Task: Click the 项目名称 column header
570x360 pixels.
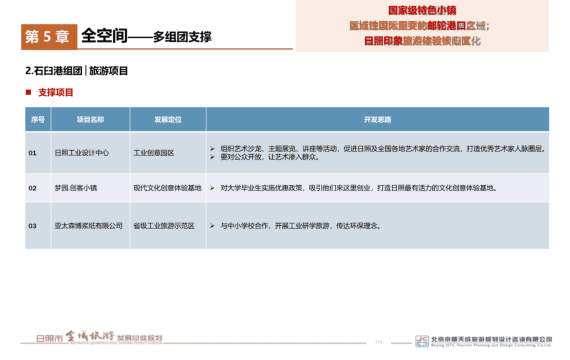Action: coord(91,119)
